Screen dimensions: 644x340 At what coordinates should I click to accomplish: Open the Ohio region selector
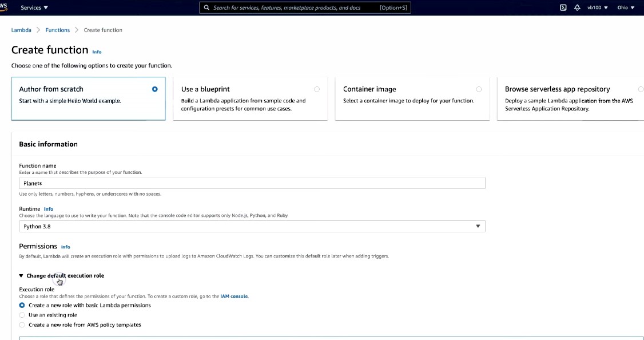click(626, 7)
